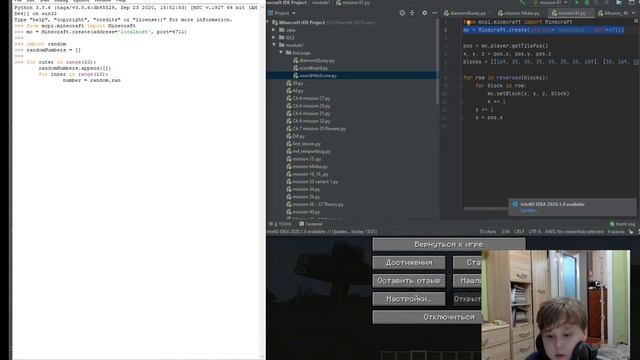Click the Update link in IntelliJ IDEA notification
This screenshot has width=640, height=360.
[x=529, y=211]
